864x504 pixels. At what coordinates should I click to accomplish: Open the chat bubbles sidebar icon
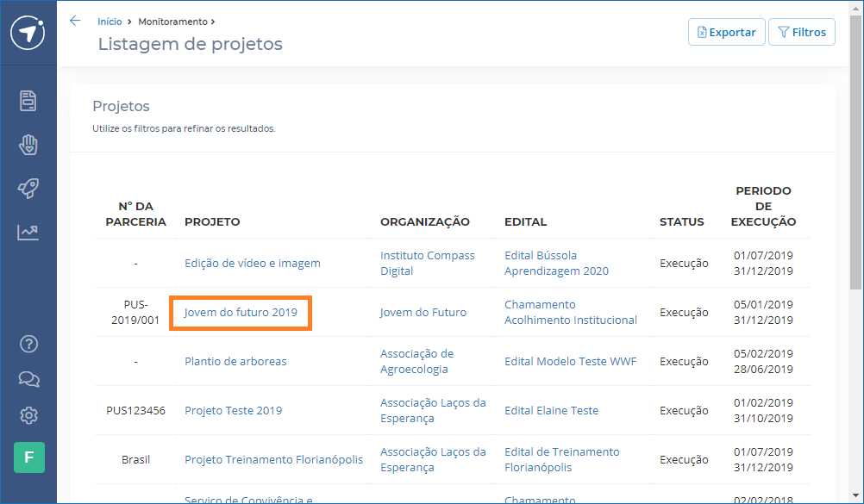pyautogui.click(x=28, y=379)
